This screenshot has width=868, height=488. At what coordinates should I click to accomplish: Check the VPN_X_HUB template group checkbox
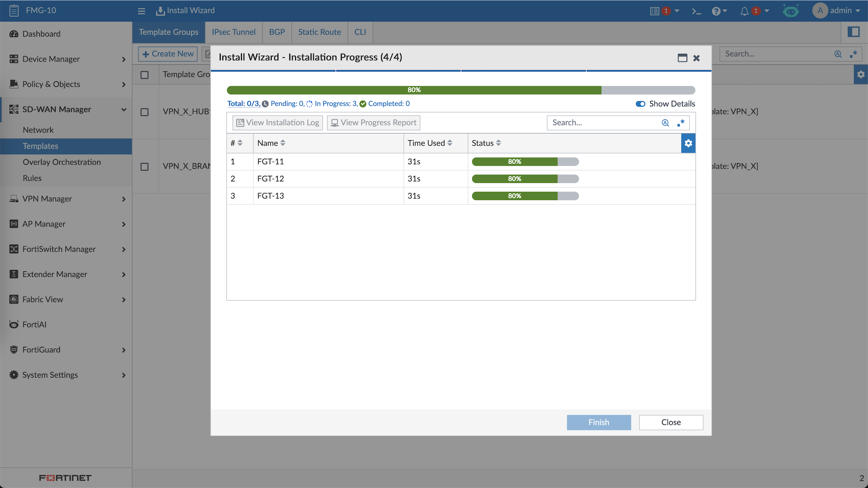click(145, 112)
